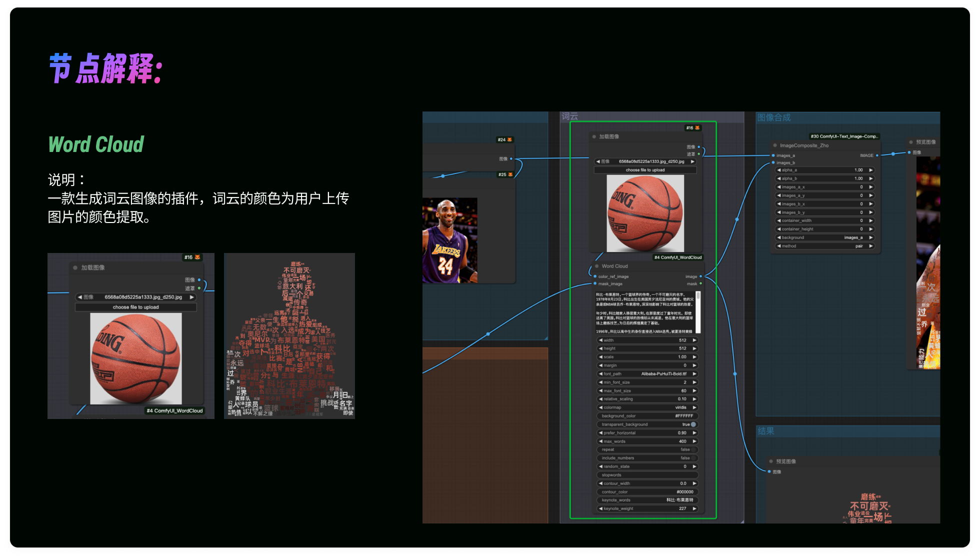Toggle include_numbers switch

click(693, 458)
